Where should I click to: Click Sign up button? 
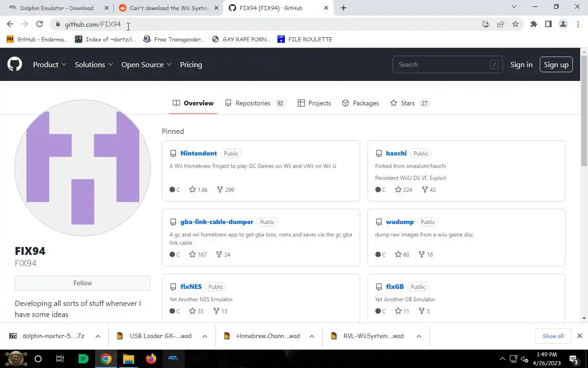point(556,64)
